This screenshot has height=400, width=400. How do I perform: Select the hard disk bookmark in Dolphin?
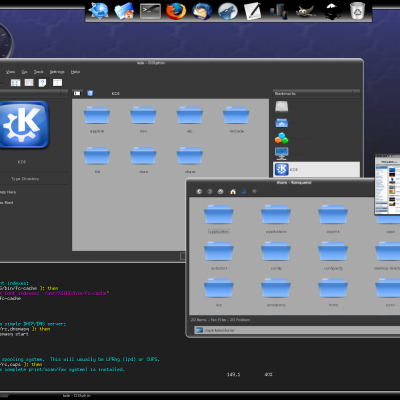282,107
